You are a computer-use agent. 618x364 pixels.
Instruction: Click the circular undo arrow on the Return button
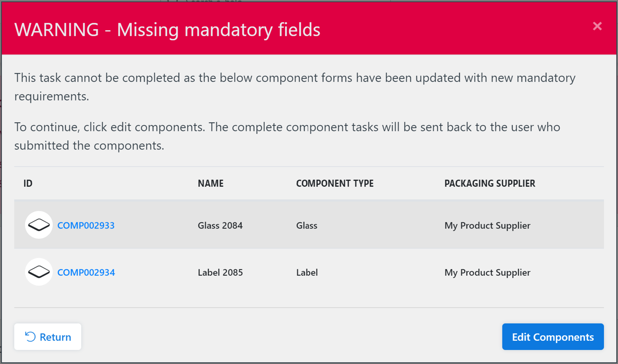point(30,336)
